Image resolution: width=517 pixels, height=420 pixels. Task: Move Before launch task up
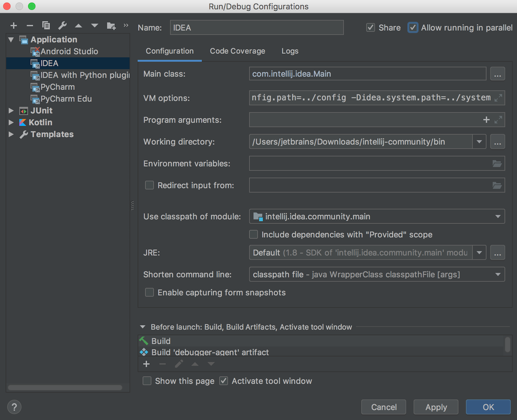coord(195,364)
